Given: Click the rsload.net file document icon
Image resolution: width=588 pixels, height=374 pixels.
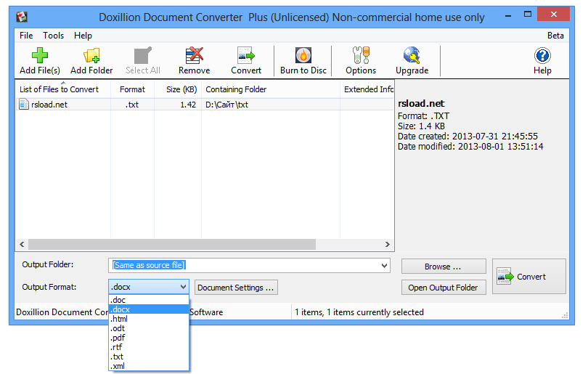Looking at the screenshot, I should [24, 105].
